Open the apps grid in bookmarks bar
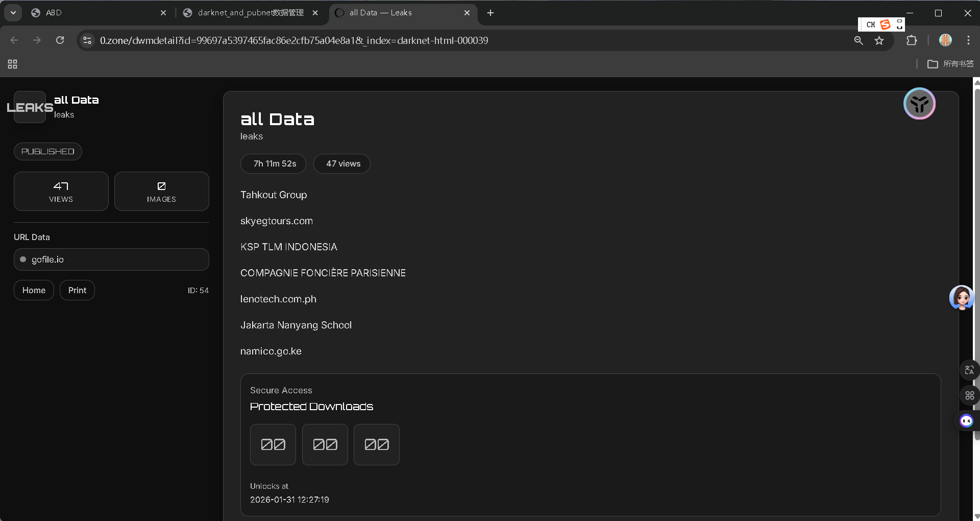 [13, 64]
